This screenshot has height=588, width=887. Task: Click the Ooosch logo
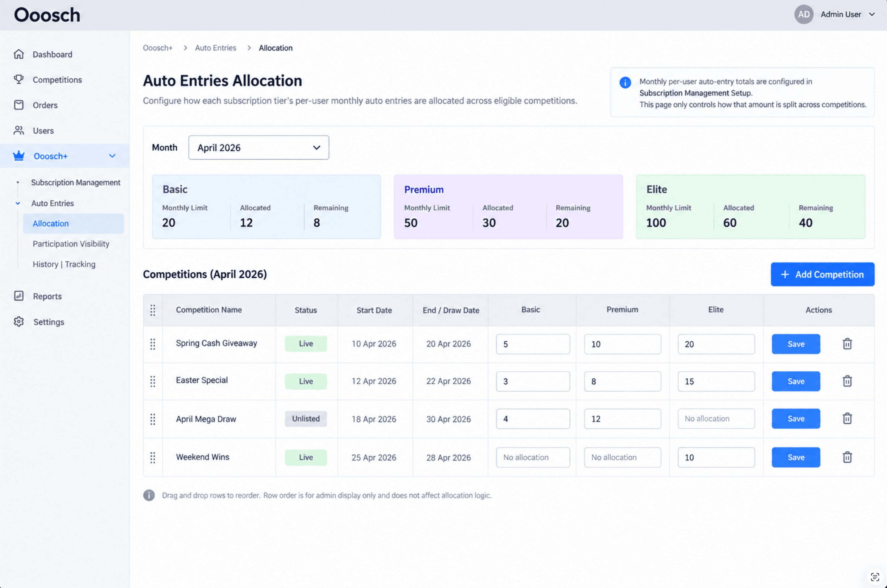[x=47, y=15]
